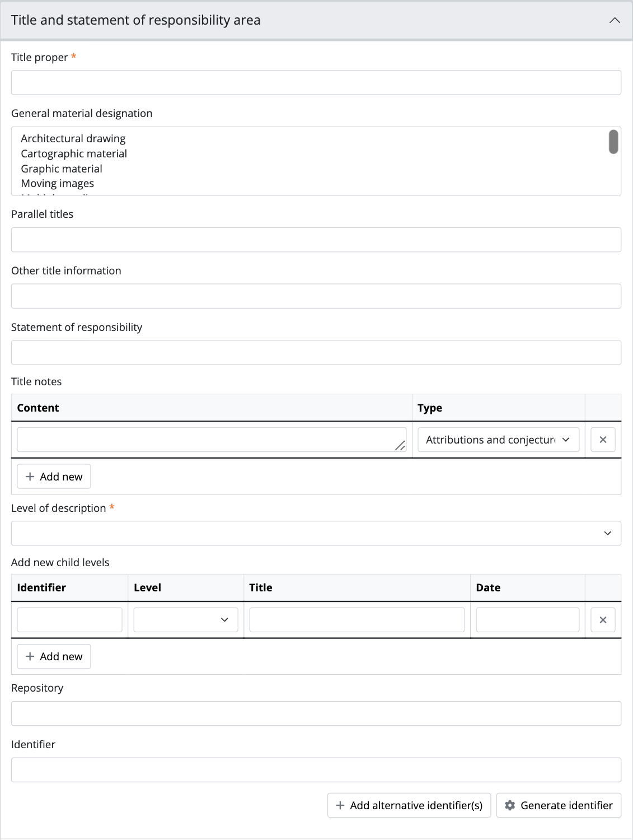Click the material designation list scrollbar
The width and height of the screenshot is (633, 840).
click(613, 142)
